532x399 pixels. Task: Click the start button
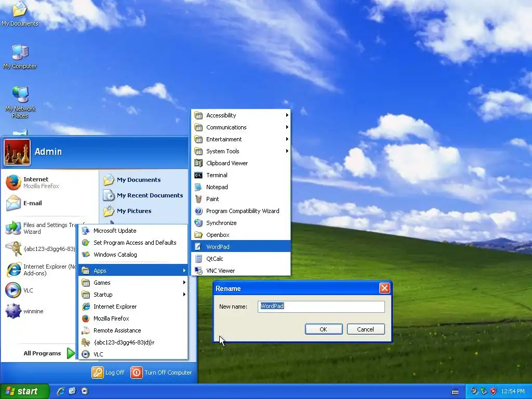pos(24,391)
